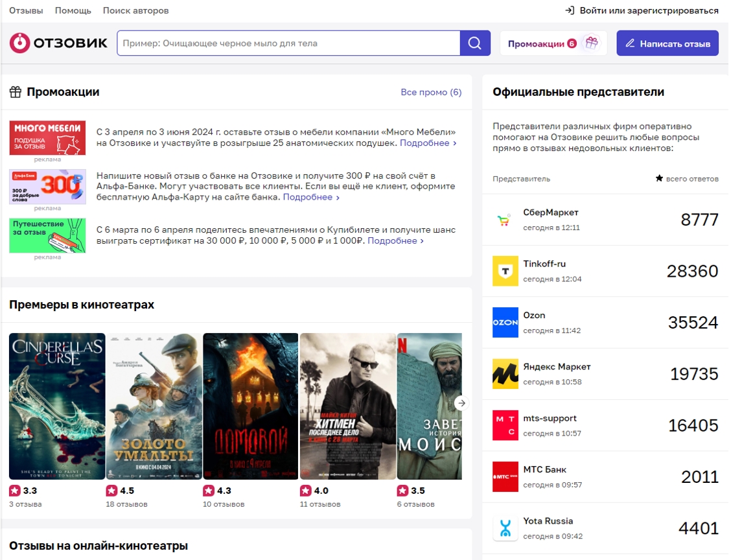
Task: Click rating star under Cinderella's Curse
Action: [x=15, y=491]
